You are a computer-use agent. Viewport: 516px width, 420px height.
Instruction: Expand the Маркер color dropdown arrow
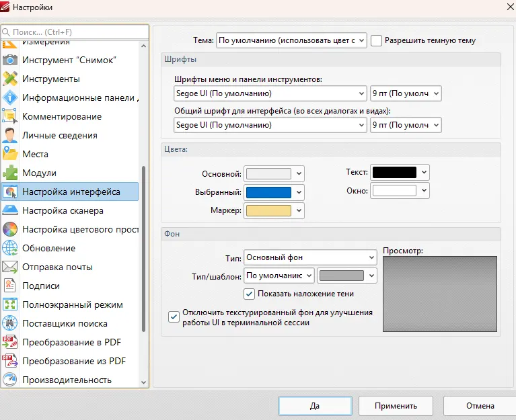[x=299, y=210]
